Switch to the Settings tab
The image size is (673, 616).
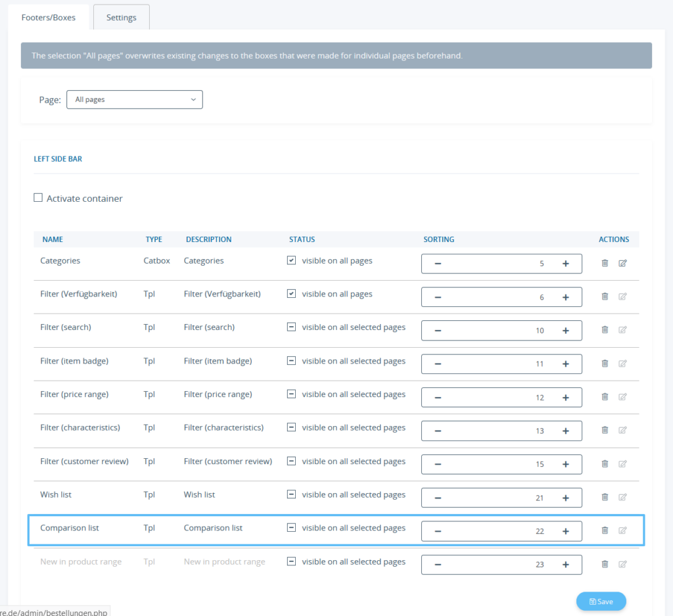tap(121, 17)
